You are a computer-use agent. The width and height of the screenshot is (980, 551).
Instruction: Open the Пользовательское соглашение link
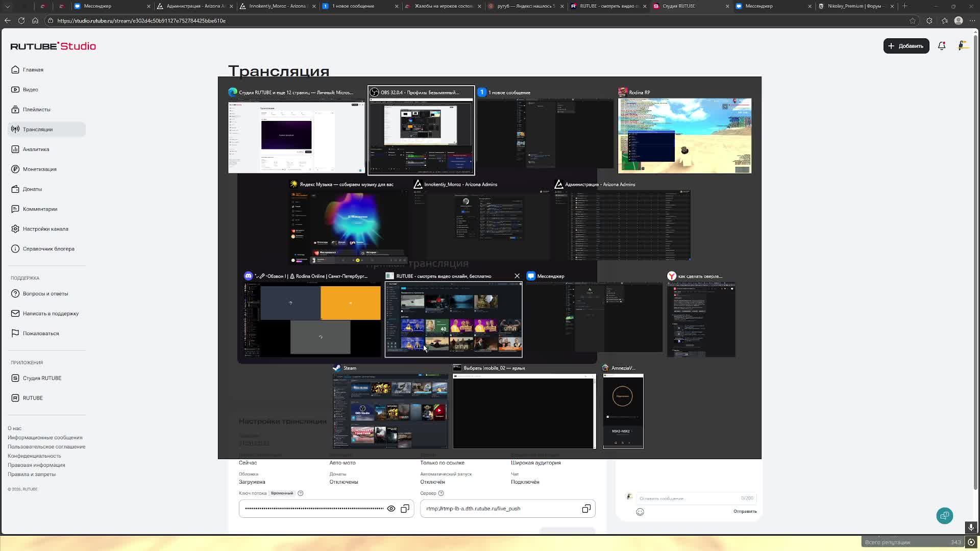(46, 447)
